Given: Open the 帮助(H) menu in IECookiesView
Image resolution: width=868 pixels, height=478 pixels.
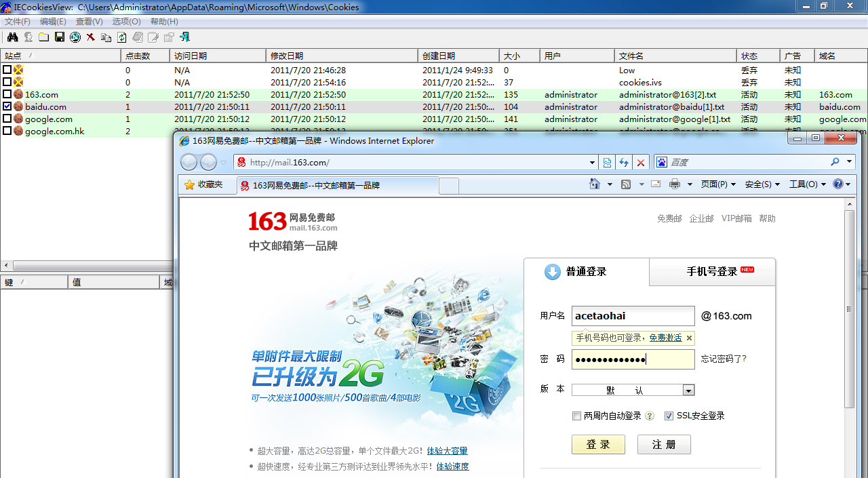Looking at the screenshot, I should [164, 22].
